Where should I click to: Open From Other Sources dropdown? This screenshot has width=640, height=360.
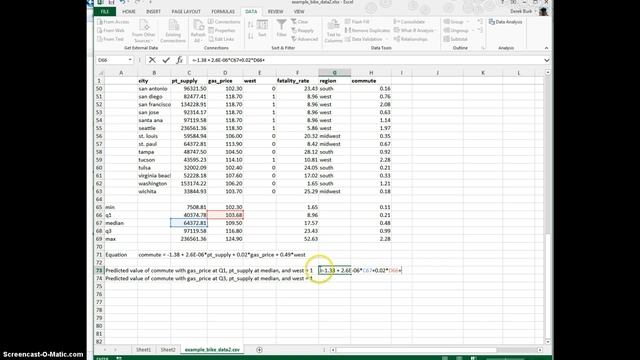144,31
